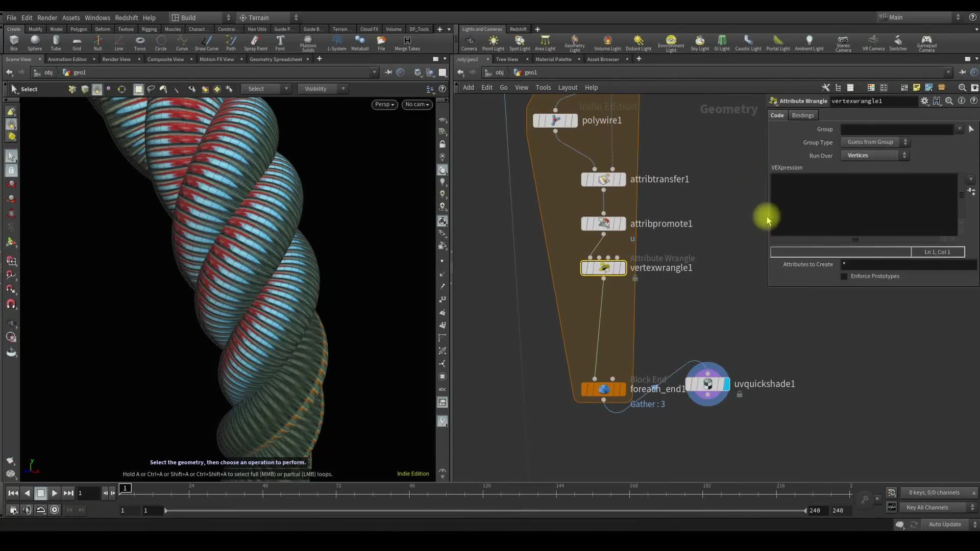Switch to the Bindings tab
This screenshot has width=980, height=551.
point(802,115)
